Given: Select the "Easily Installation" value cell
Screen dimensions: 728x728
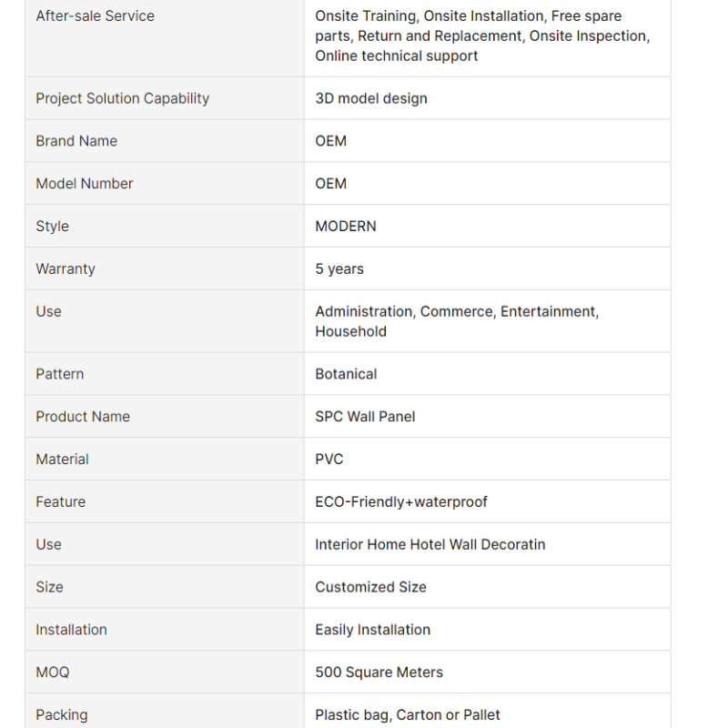Looking at the screenshot, I should 372,630.
